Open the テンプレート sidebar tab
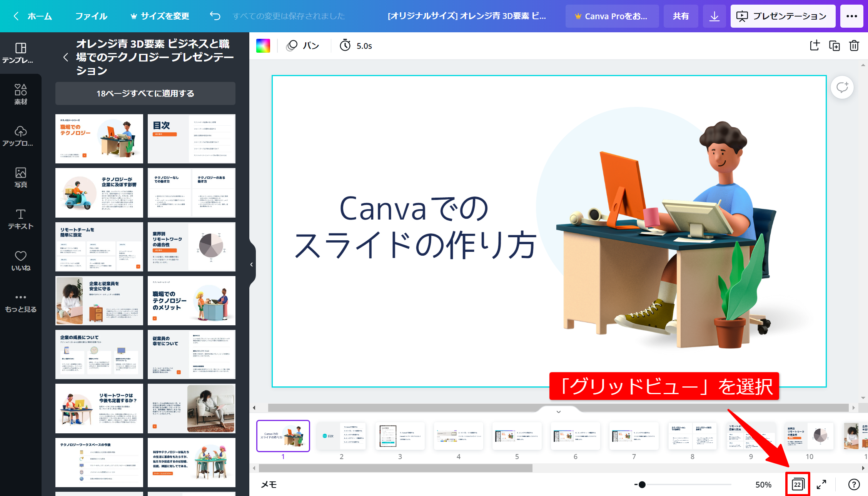This screenshot has width=868, height=496. [x=20, y=53]
